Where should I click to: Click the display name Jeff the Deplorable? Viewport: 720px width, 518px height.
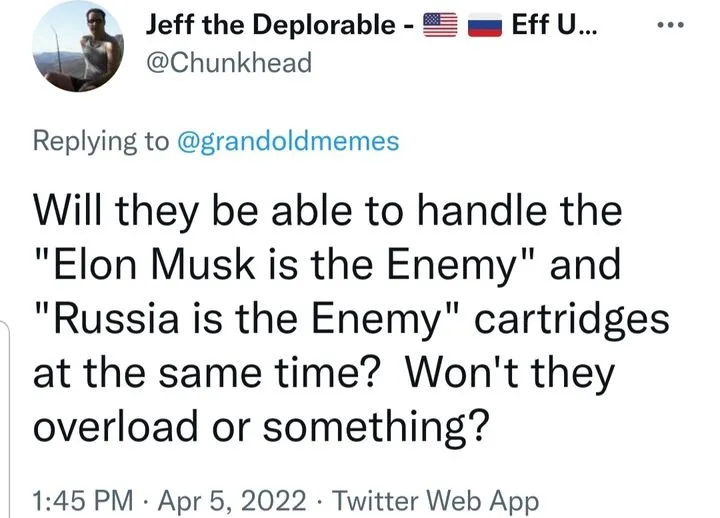(x=268, y=27)
